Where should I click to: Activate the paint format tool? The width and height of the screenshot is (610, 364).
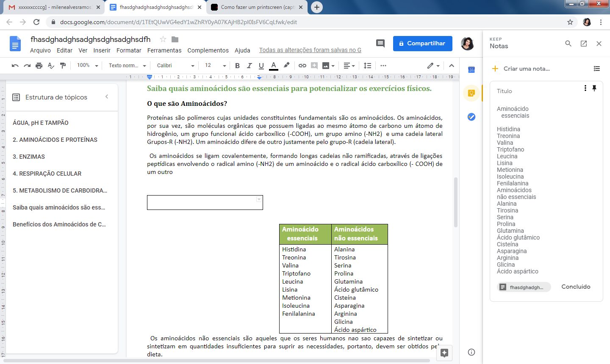point(63,66)
